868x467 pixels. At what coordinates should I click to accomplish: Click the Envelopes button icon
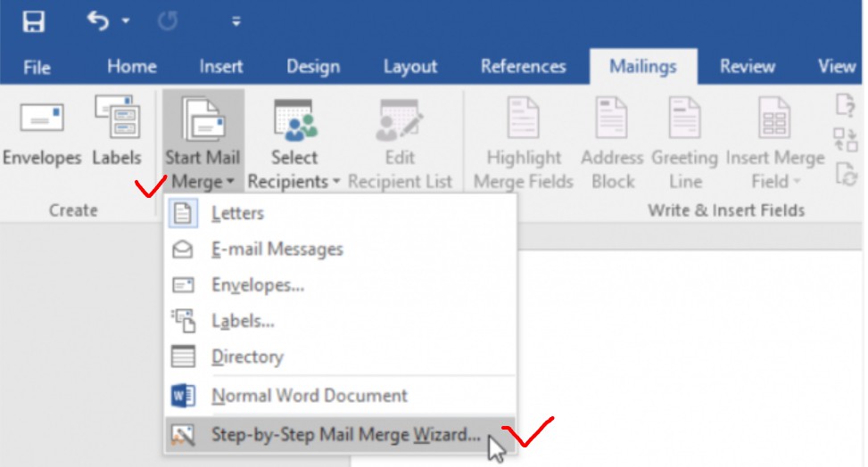[42, 118]
